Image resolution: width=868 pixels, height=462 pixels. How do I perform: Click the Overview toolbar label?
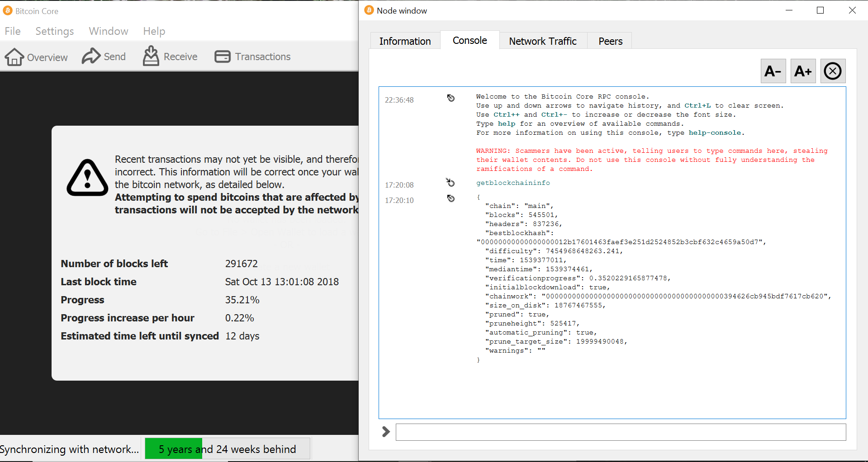(x=47, y=57)
